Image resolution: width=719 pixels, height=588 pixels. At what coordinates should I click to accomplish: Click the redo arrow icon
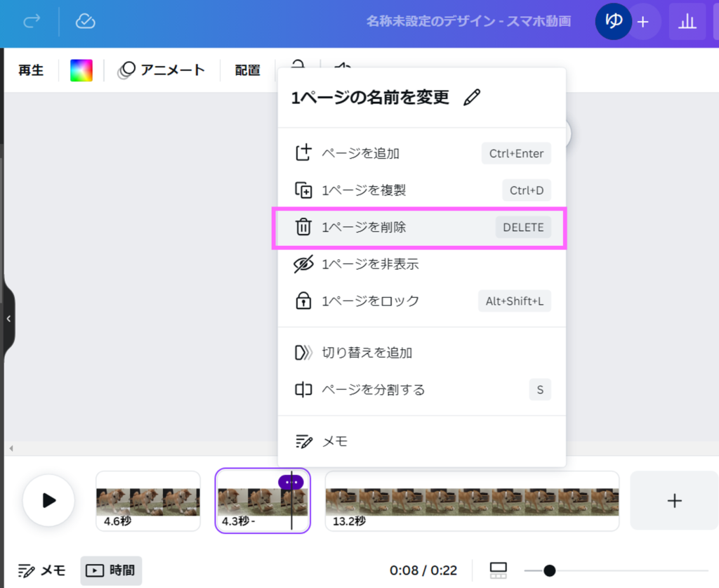pos(32,21)
